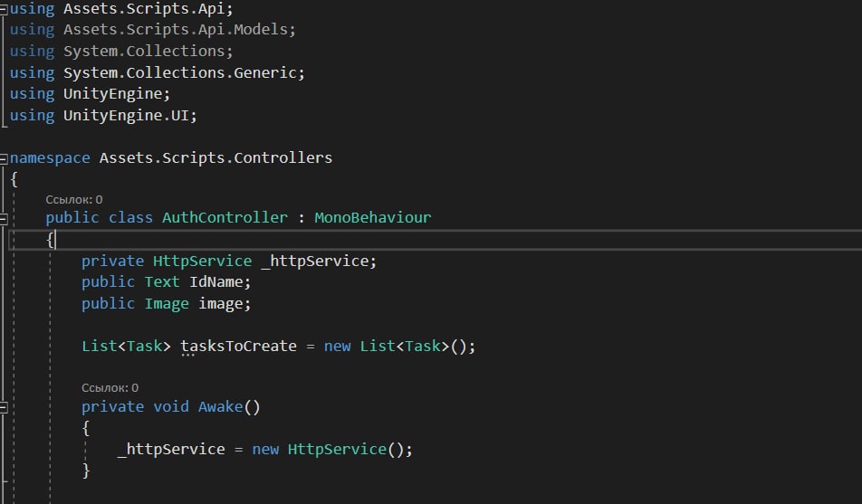Viewport: 862px width, 504px height.
Task: Click the AuthController class name
Action: pyautogui.click(x=225, y=218)
